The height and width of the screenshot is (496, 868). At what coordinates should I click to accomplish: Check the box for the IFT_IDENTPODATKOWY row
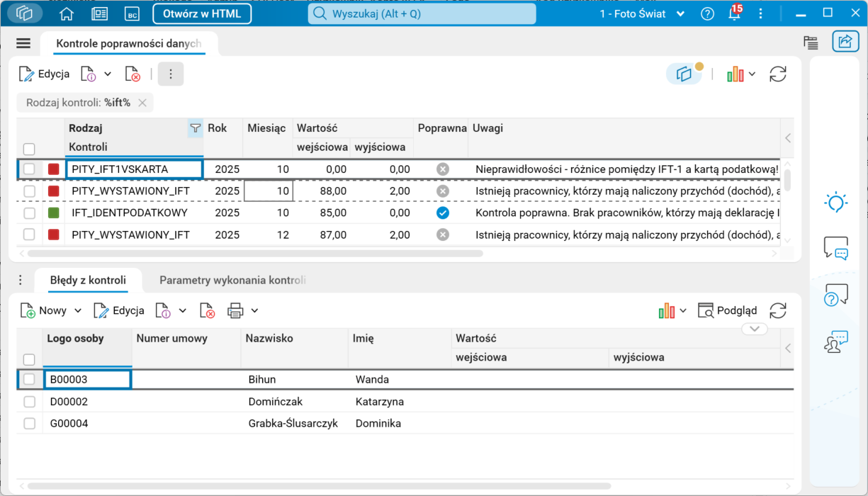[29, 213]
